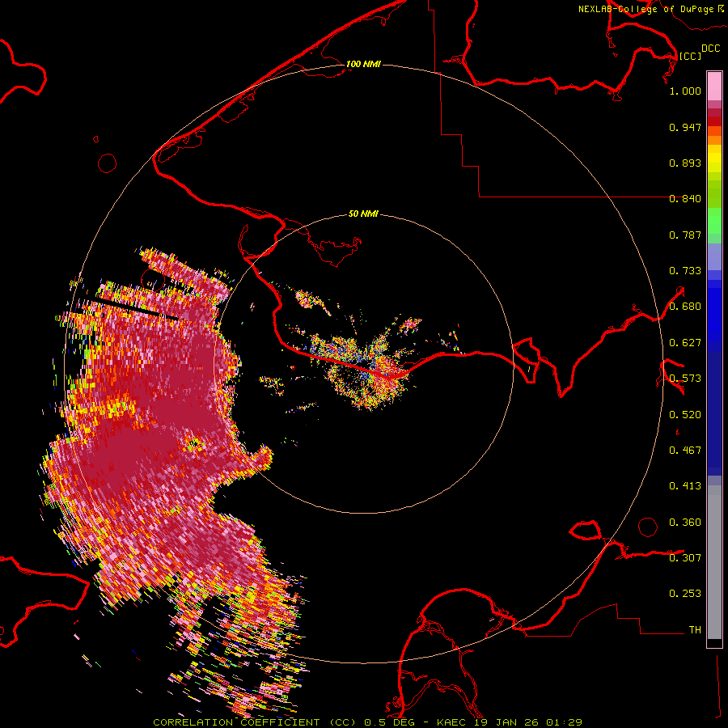Screen dimensions: 728x728
Task: Select the 0.627 scale value
Action: coord(685,343)
